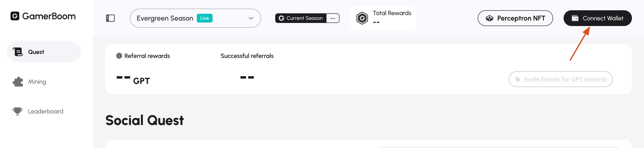Click the GamerBoom logo icon
This screenshot has height=148, width=644.
[15, 16]
